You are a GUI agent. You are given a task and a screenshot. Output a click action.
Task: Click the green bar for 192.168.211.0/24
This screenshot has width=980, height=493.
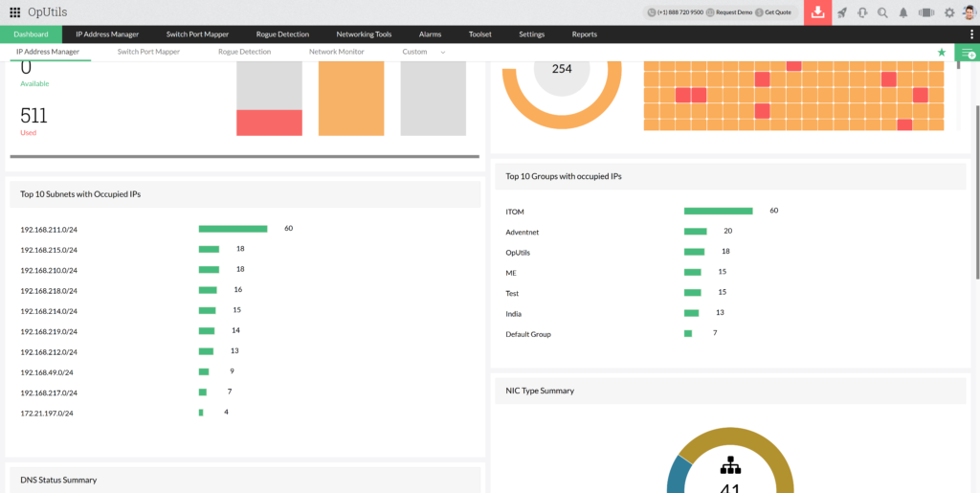pos(233,229)
